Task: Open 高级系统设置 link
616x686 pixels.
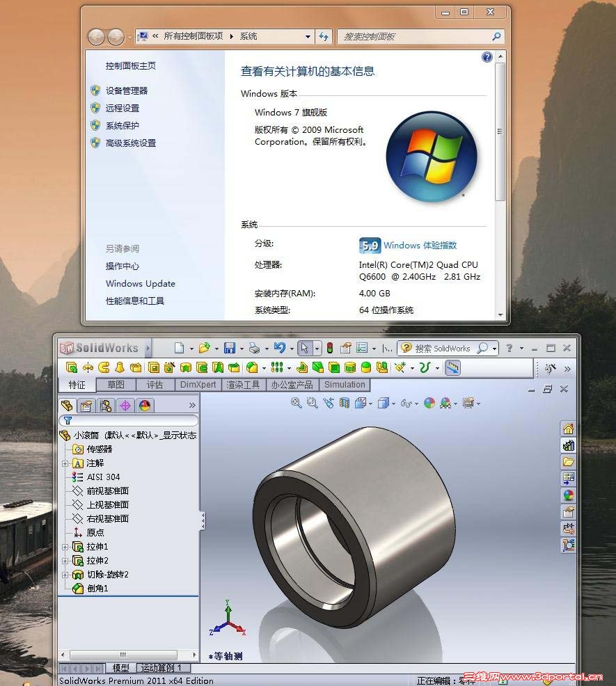Action: pos(130,143)
